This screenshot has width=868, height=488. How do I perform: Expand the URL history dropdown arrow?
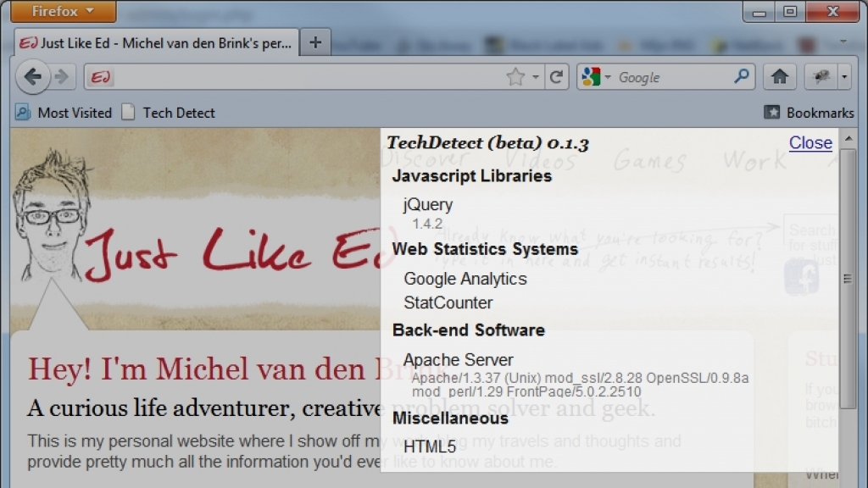tap(536, 77)
